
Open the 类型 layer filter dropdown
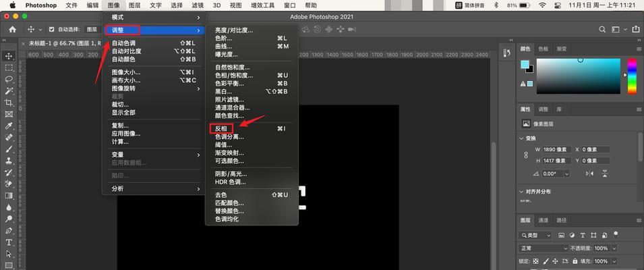(x=535, y=236)
